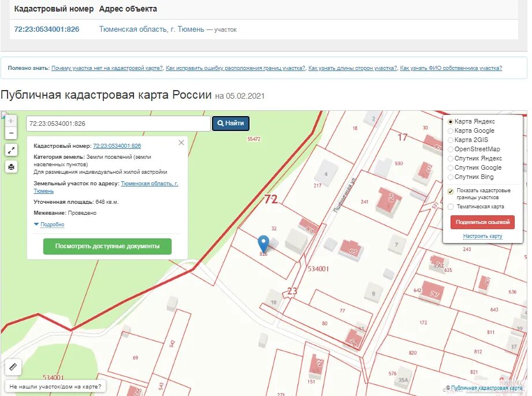Activate the ruler measurement tool
This screenshot has height=396, width=532.
pyautogui.click(x=13, y=367)
